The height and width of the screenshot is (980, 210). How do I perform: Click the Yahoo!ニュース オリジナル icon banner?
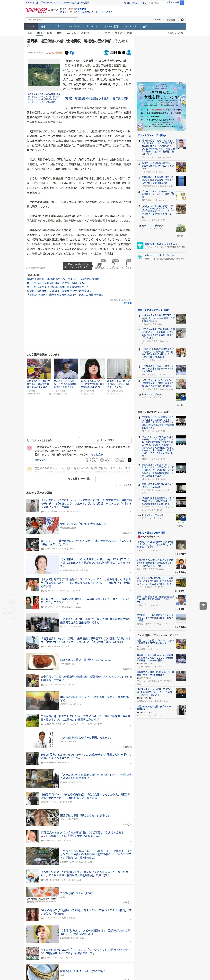[140, 257]
